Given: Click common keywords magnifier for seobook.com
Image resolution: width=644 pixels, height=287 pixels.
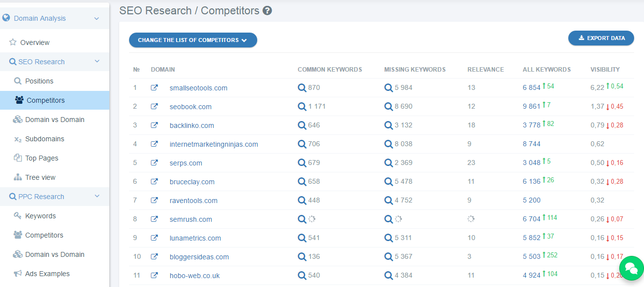Looking at the screenshot, I should coord(302,106).
